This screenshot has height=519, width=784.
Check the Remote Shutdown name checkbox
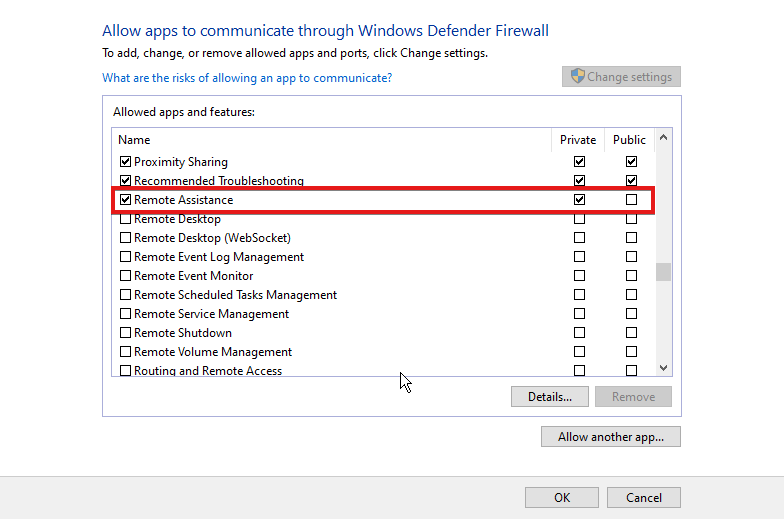click(126, 332)
